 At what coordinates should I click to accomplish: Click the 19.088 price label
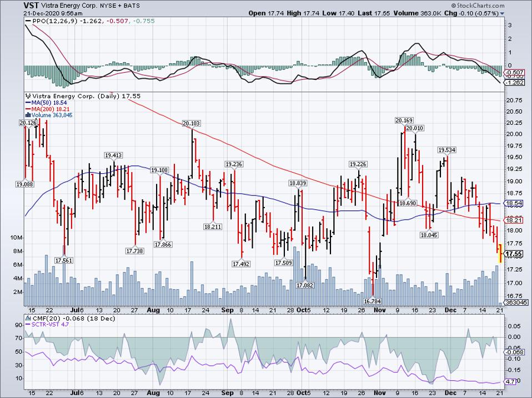24,184
